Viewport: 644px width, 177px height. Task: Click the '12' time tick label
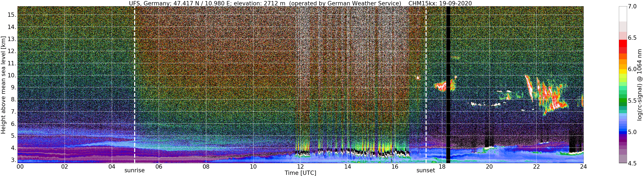[x=300, y=166]
